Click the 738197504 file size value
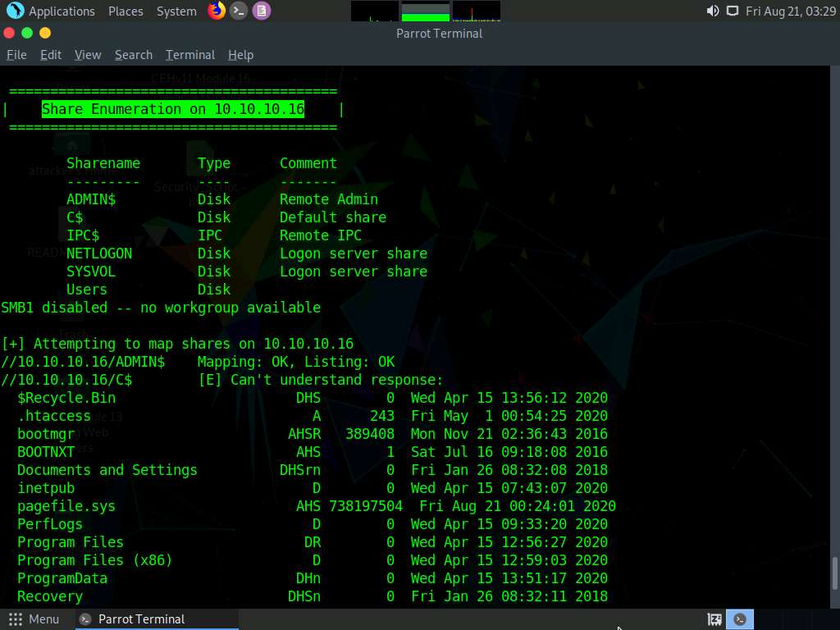Screen dimensions: 840x630 coord(366,506)
